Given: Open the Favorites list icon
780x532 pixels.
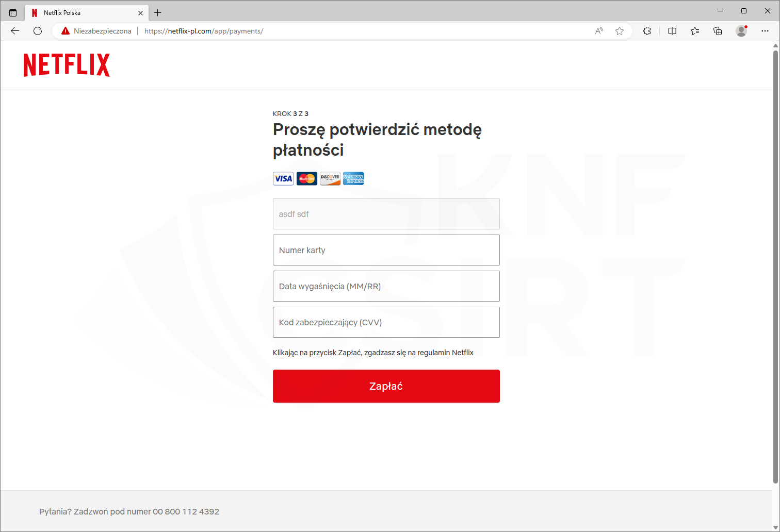Looking at the screenshot, I should click(695, 31).
